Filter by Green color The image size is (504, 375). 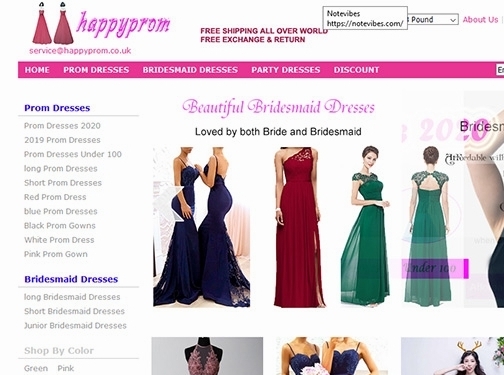pyautogui.click(x=36, y=368)
